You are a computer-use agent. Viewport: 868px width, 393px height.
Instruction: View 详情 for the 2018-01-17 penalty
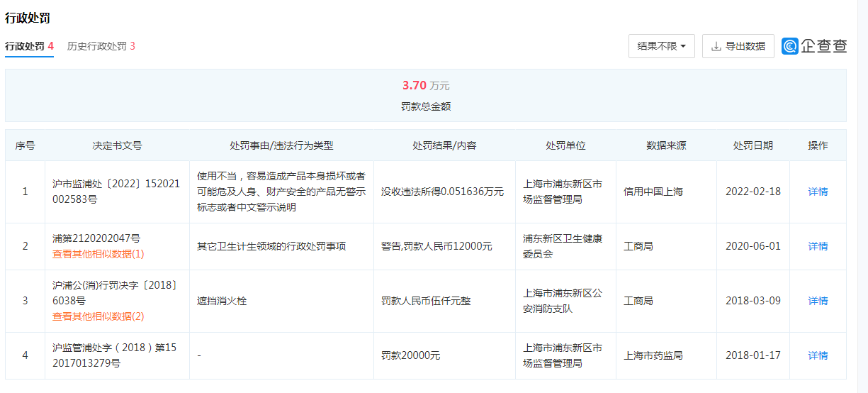tap(818, 355)
